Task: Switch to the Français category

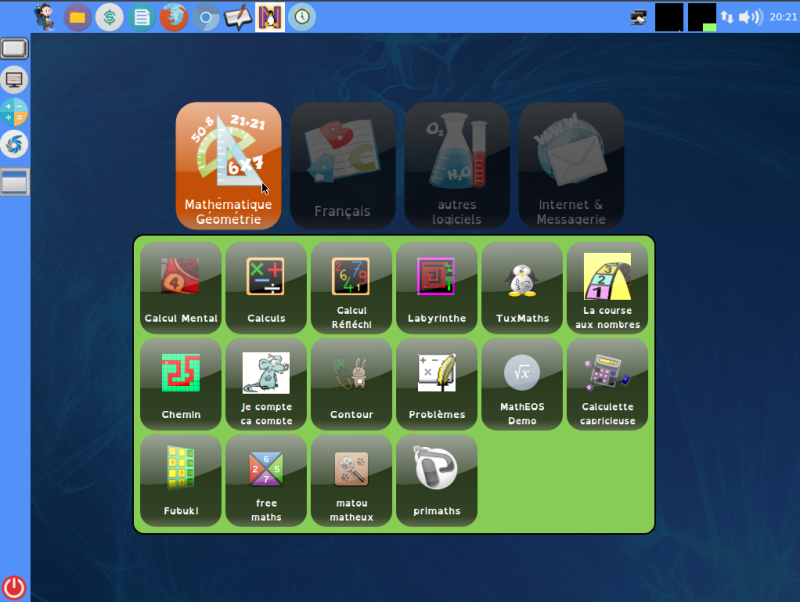Action: [x=343, y=166]
